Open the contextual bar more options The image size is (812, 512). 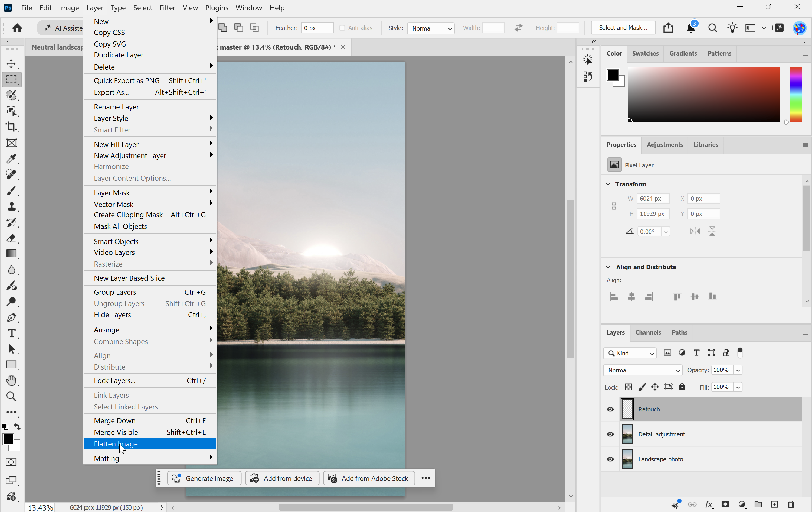click(x=426, y=478)
